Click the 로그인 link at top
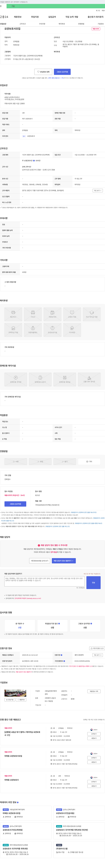The image size is (105, 868). coord(98,10)
